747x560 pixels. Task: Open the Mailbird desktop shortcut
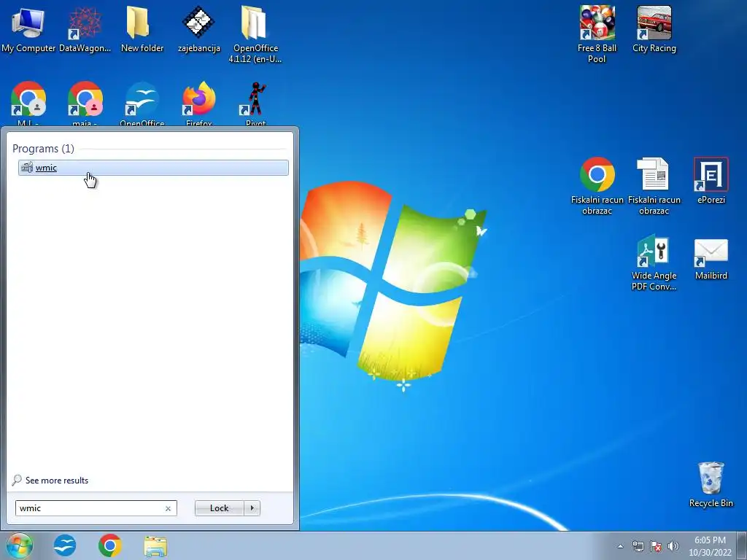[x=711, y=260]
